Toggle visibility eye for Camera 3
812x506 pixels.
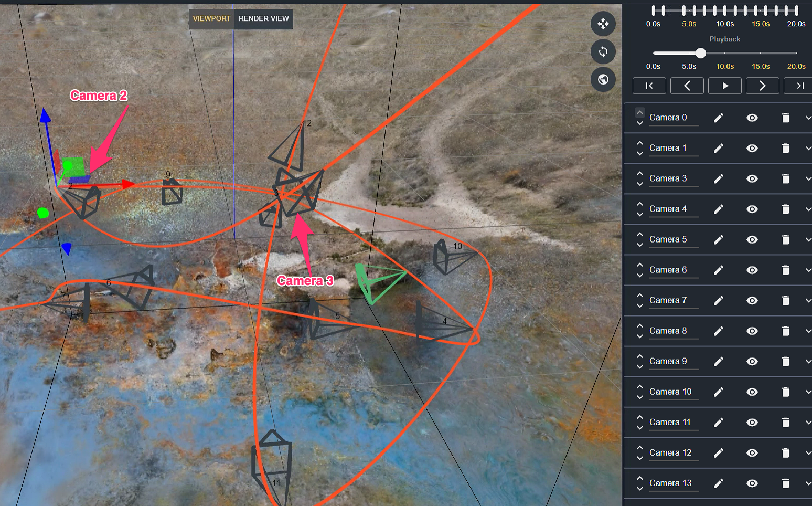click(752, 178)
